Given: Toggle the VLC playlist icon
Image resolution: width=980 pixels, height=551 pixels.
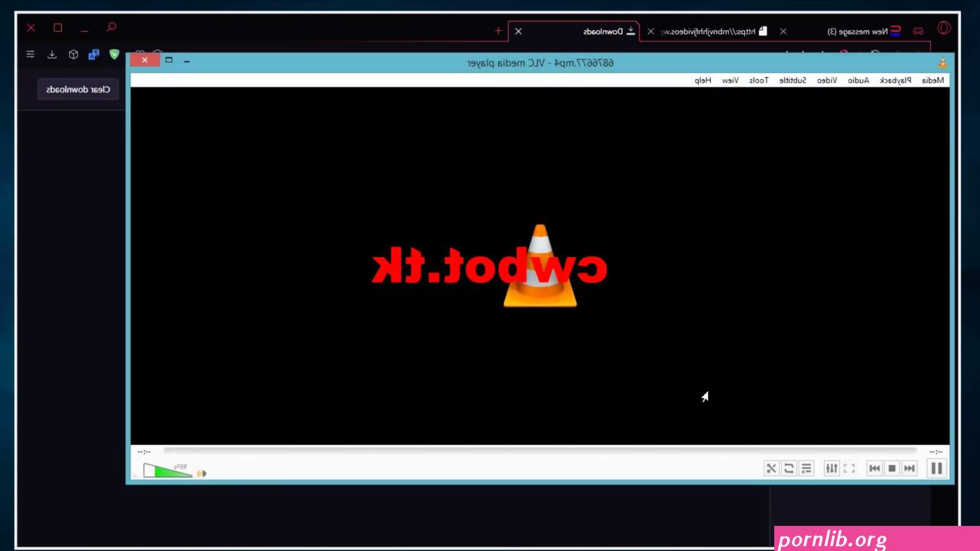Looking at the screenshot, I should 806,468.
